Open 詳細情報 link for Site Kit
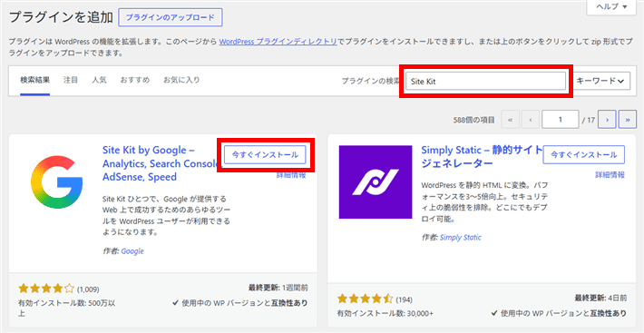 click(x=291, y=174)
